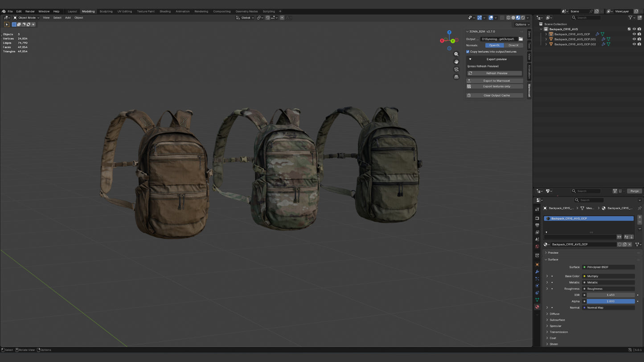Switch to the Shading workspace tab

165,12
